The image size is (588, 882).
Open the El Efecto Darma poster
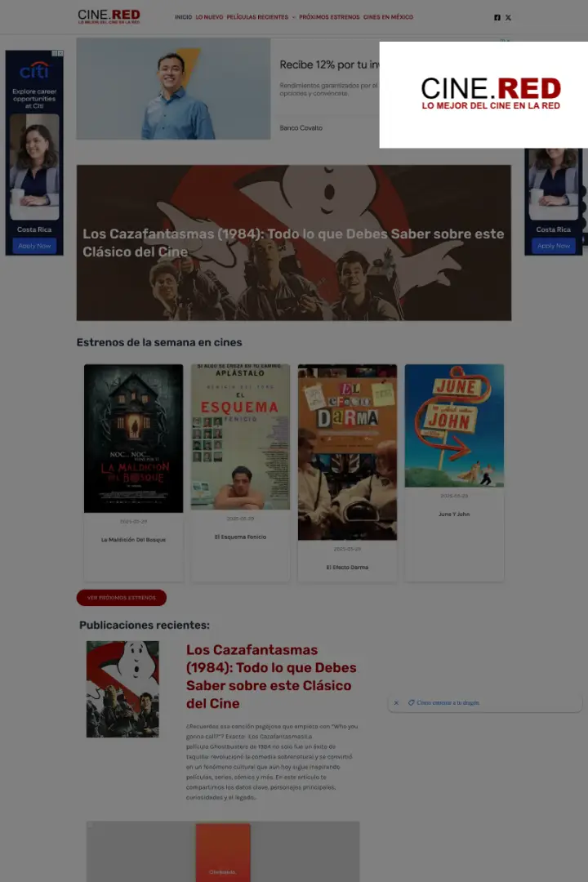point(347,452)
